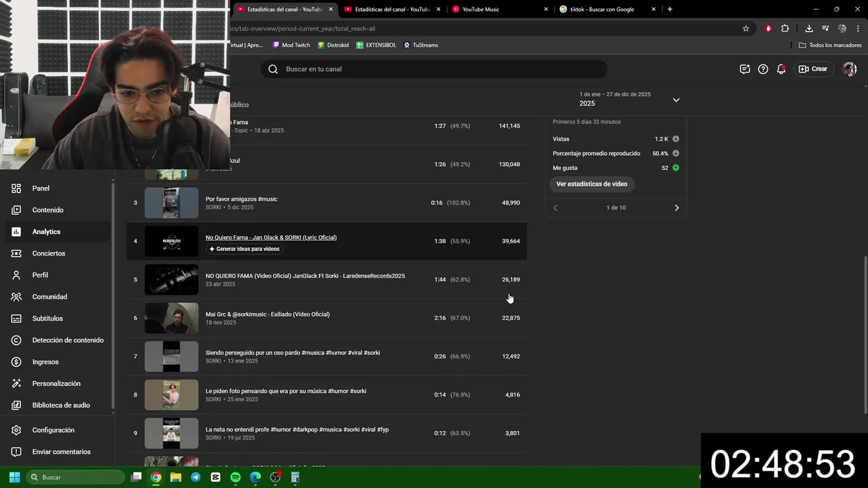Open Por favor amigazos #music video thumbnail

point(172,203)
